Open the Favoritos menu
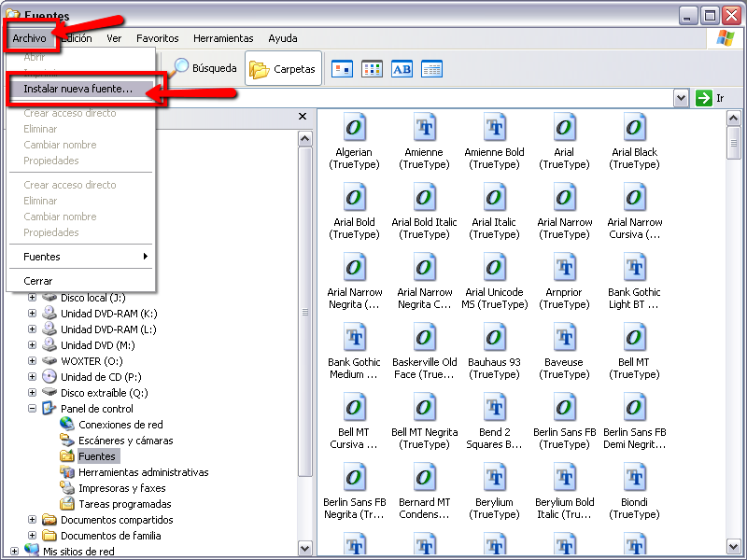Screen dimensions: 747x560 coord(157,38)
